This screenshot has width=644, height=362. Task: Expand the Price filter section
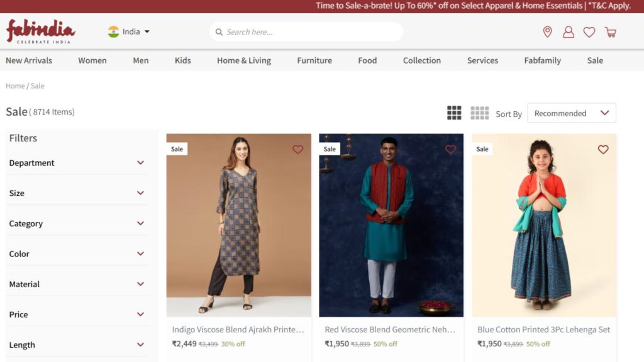[x=77, y=314]
